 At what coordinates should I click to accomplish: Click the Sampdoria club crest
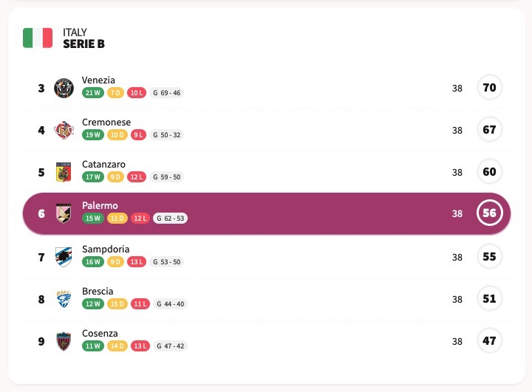point(64,257)
